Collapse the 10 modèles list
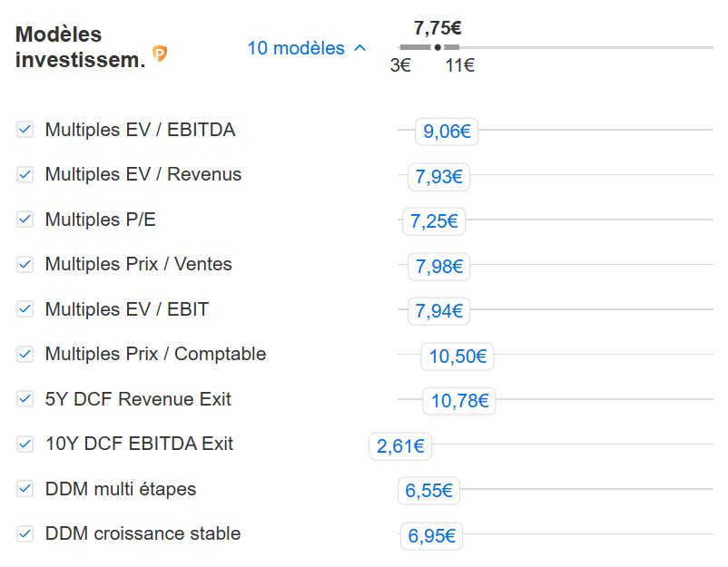The width and height of the screenshot is (728, 567). [x=307, y=48]
